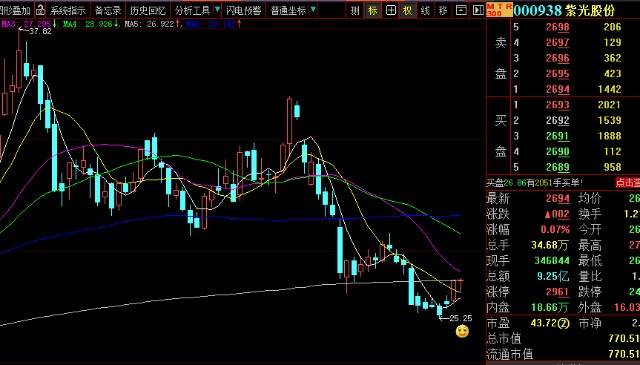Open 系统指示 (system indicators)
The width and height of the screenshot is (640, 365).
[x=68, y=10]
